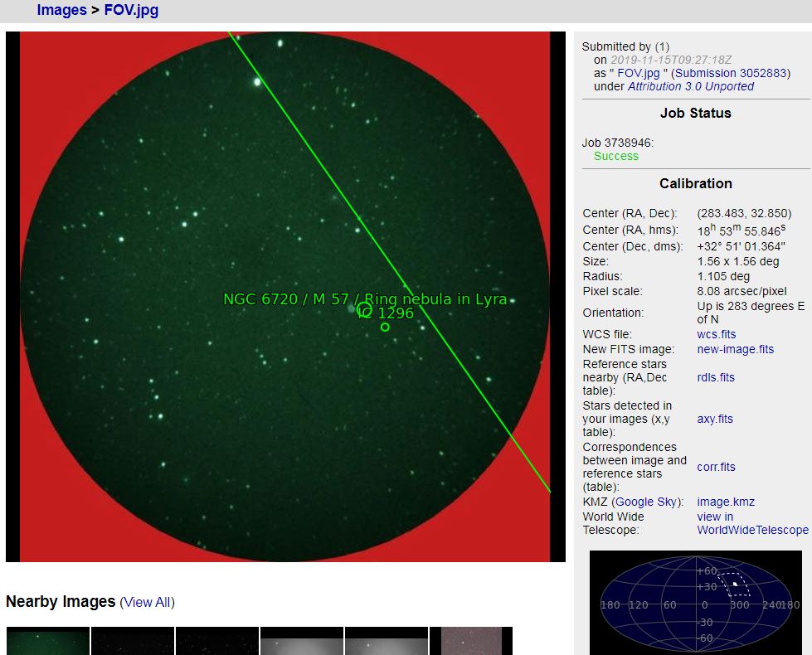Screen dimensions: 812x655
Task: Open the Images breadcrumb link
Action: (61, 10)
